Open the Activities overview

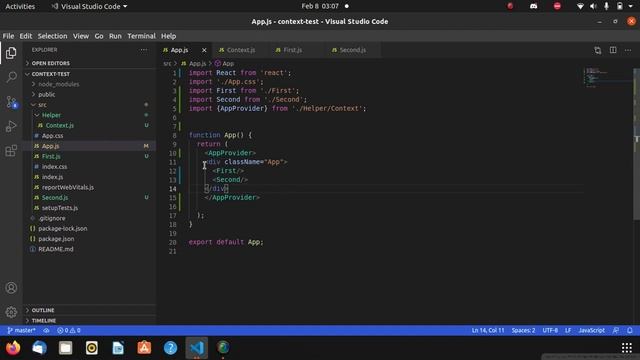click(20, 6)
